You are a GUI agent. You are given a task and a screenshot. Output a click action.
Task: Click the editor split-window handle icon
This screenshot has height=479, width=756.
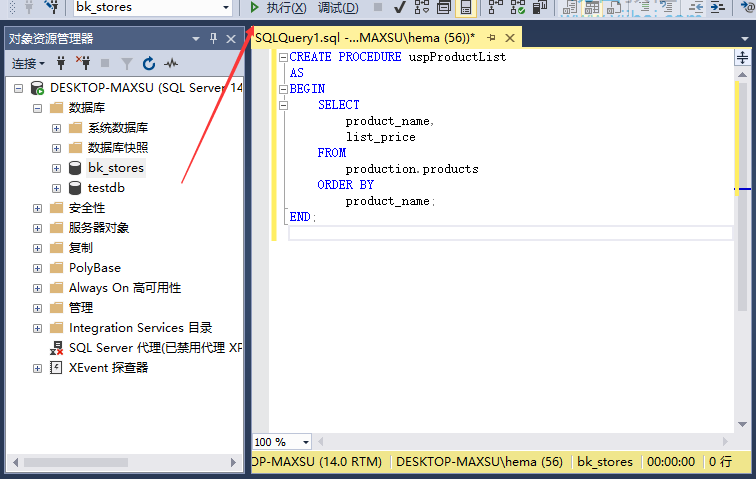pos(742,57)
